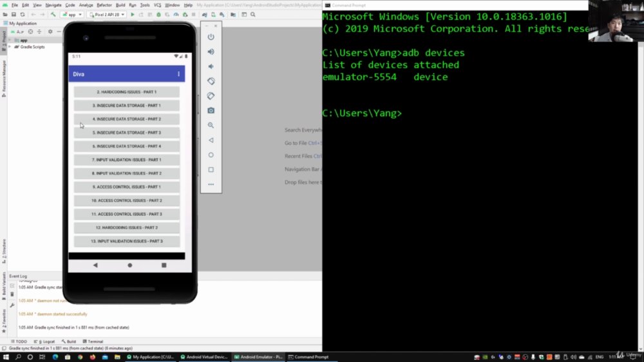Click the emulator sidebar Back triangle

click(x=211, y=140)
